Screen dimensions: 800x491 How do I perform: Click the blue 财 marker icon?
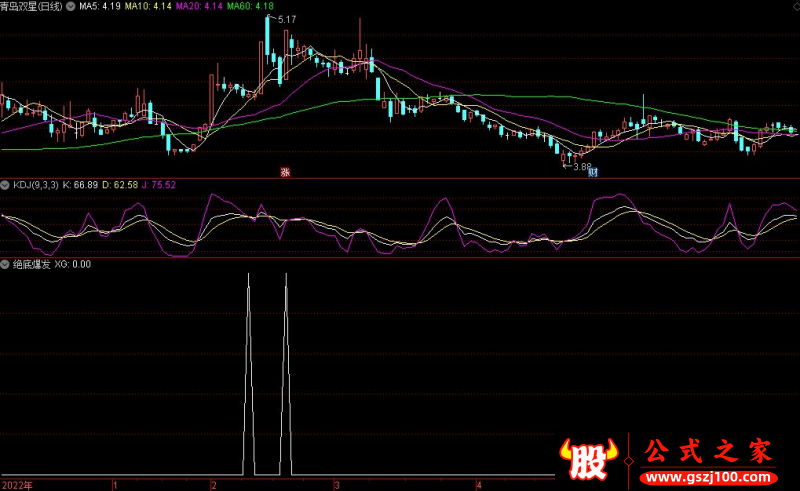pos(592,171)
